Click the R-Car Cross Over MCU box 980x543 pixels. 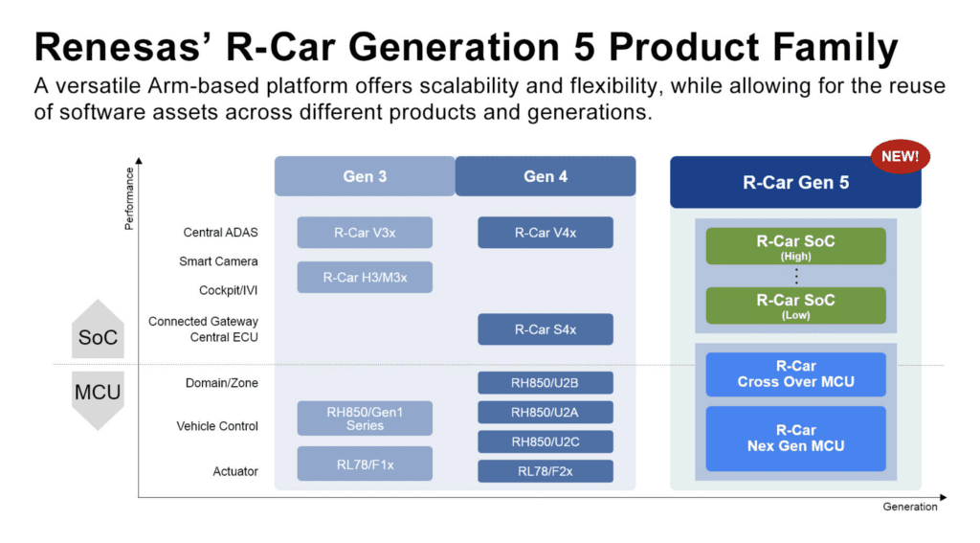(795, 374)
